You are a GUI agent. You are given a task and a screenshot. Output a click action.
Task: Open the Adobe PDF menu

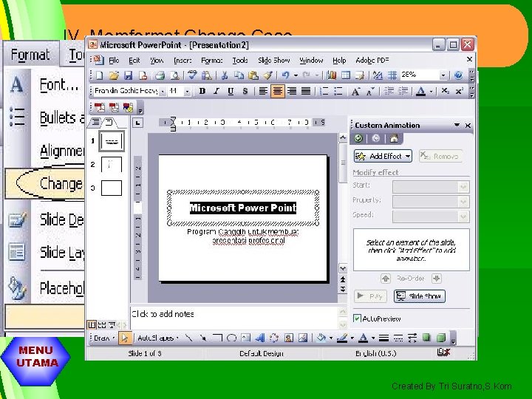pos(372,61)
